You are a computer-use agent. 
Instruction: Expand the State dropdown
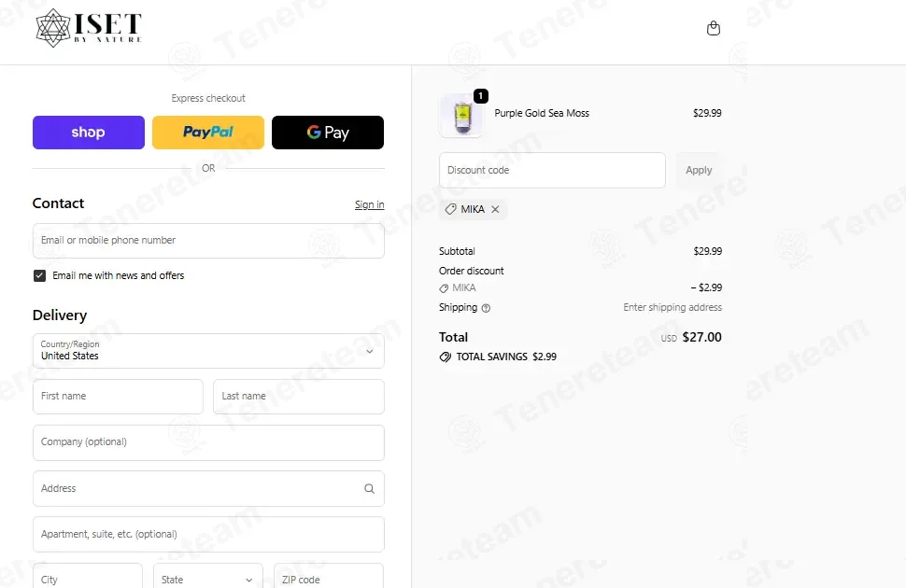[208, 576]
